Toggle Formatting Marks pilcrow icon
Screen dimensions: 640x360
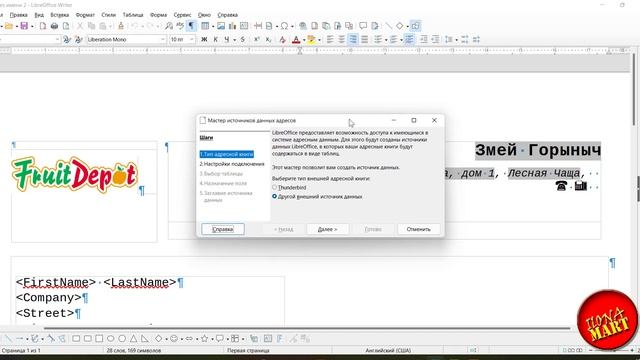191,26
